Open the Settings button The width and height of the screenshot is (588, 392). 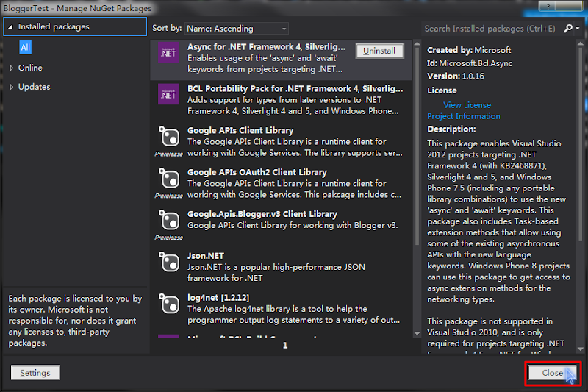tap(35, 372)
